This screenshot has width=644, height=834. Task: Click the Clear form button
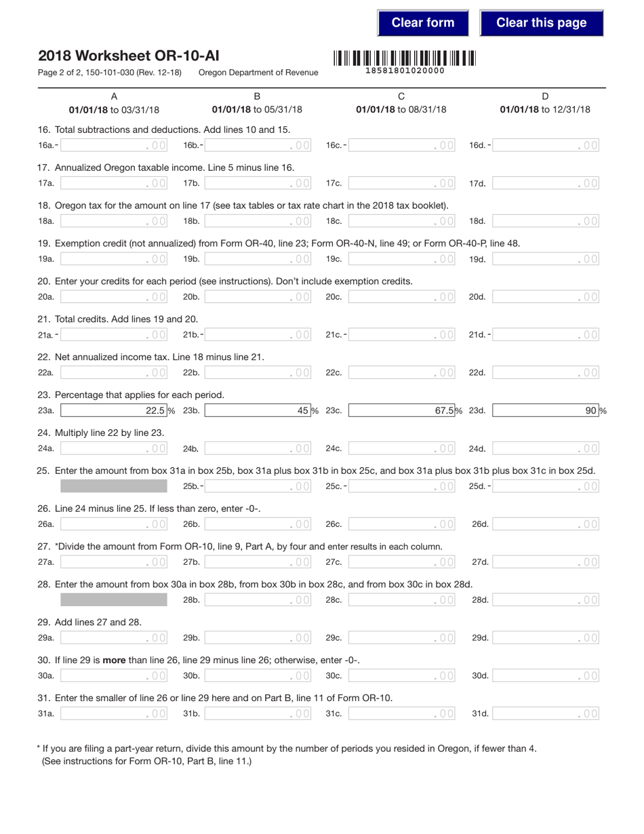pos(422,22)
